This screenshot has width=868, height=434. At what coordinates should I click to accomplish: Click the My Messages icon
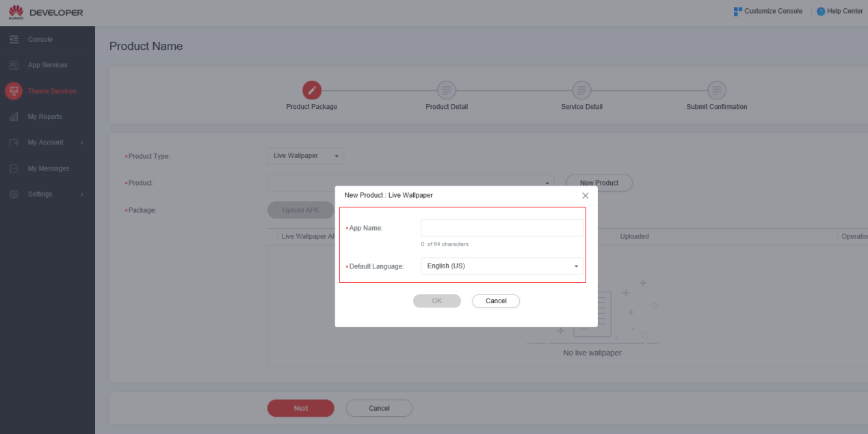14,168
